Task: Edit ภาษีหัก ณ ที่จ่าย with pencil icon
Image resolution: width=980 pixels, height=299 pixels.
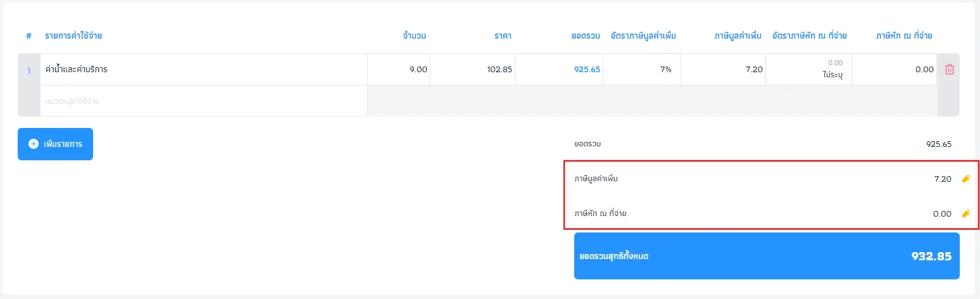Action: coord(965,214)
